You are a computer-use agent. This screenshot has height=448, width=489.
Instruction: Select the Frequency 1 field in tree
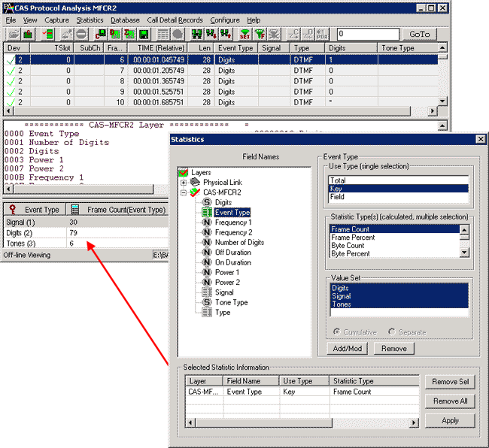pos(233,222)
